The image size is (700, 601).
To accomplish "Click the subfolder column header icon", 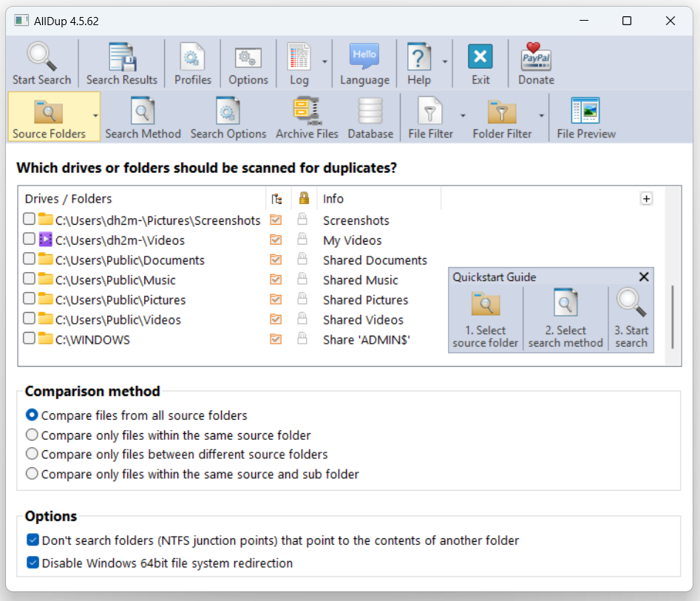I will pyautogui.click(x=276, y=199).
